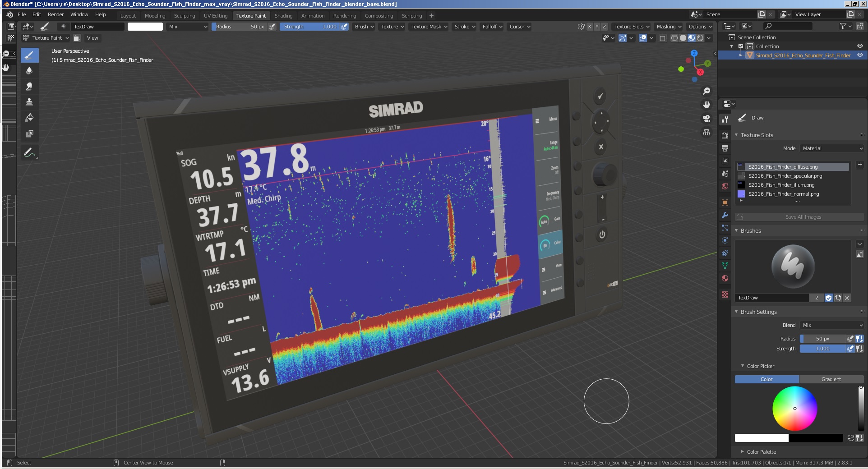Open the Brush header dropdown
This screenshot has height=469, width=868.
tap(364, 27)
